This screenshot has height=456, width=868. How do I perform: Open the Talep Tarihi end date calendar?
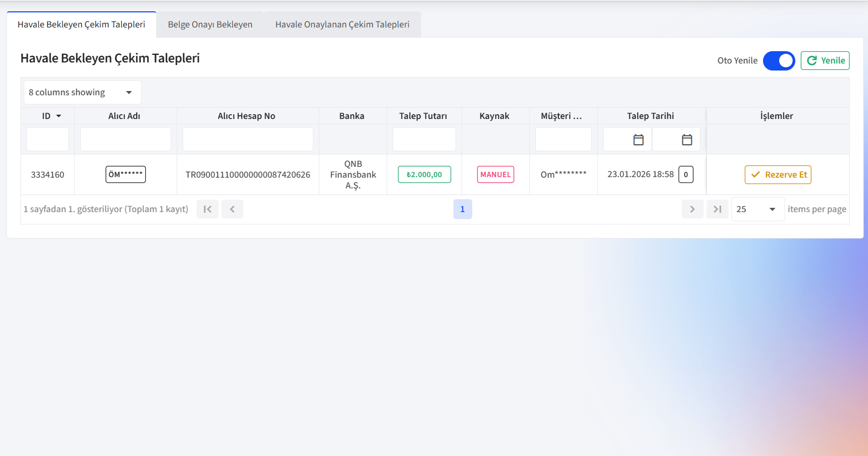[x=687, y=139]
